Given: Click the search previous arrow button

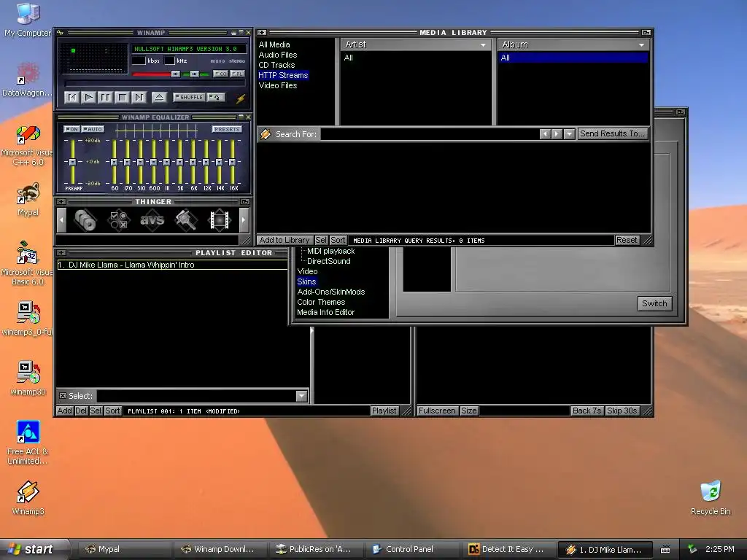Looking at the screenshot, I should pos(546,134).
